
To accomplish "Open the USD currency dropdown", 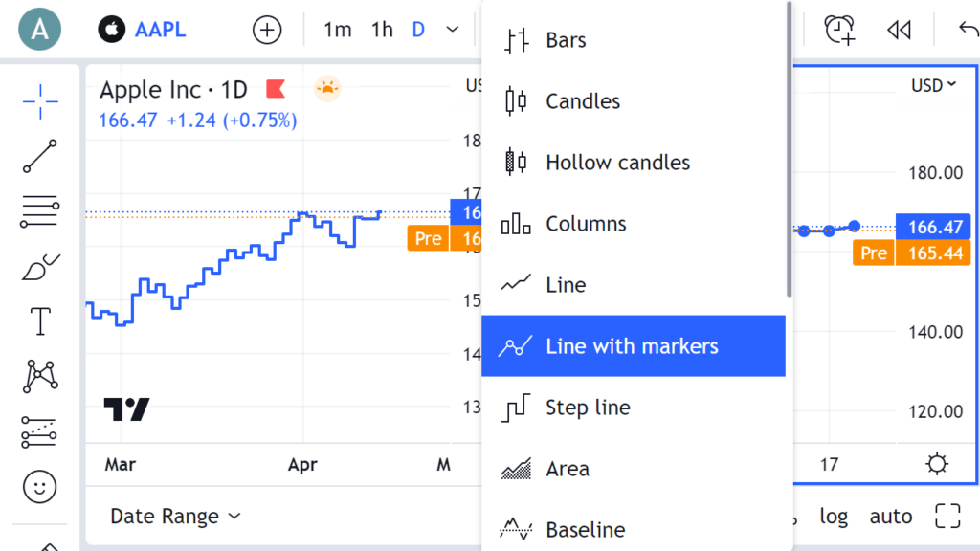I will pos(932,85).
